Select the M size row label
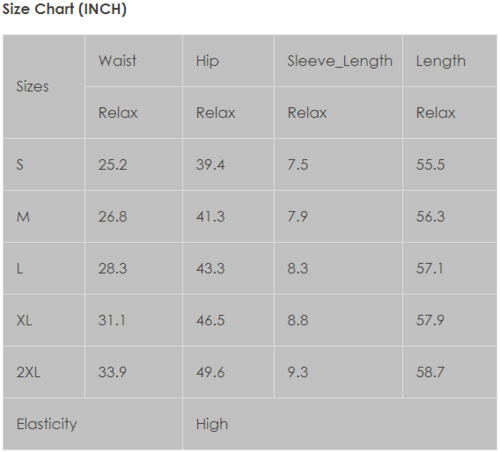500x452 pixels. tap(23, 217)
